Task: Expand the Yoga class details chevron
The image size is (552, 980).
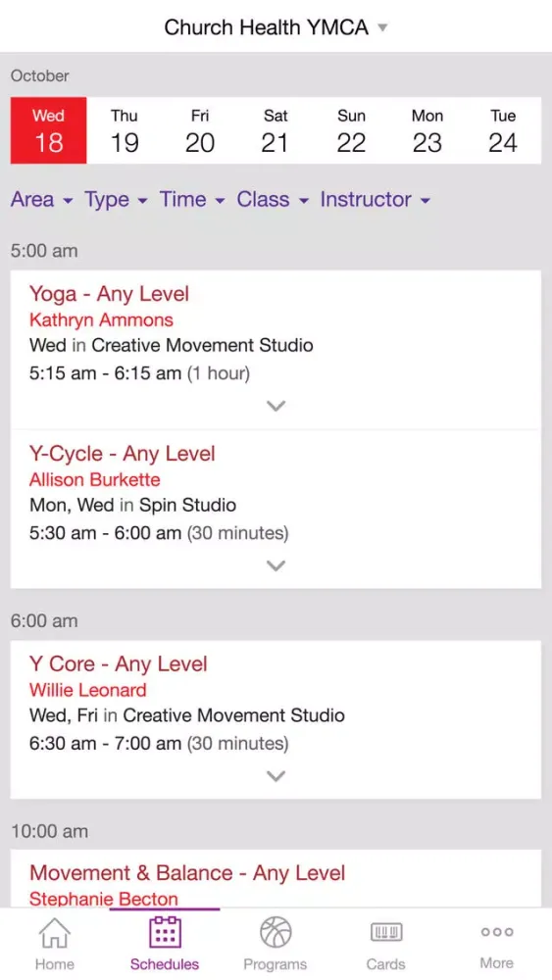Action: (x=276, y=406)
